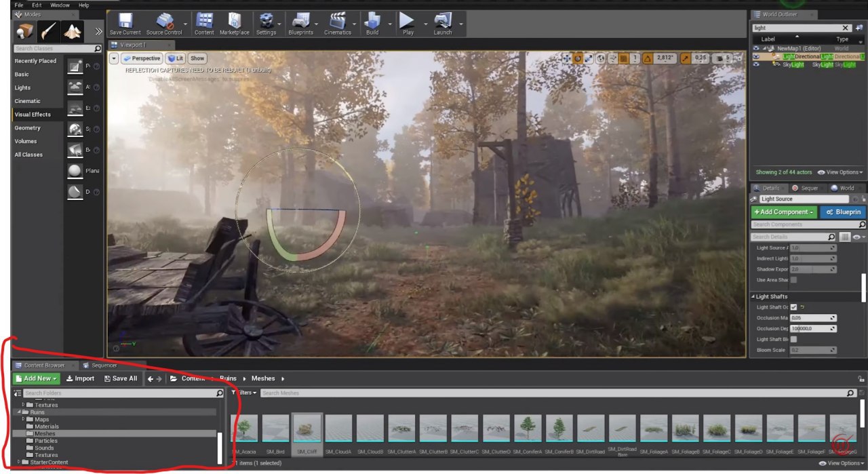Screen dimensions: 868x474
Task: Toggle world/local coordinate globe icon
Action: pyautogui.click(x=601, y=58)
